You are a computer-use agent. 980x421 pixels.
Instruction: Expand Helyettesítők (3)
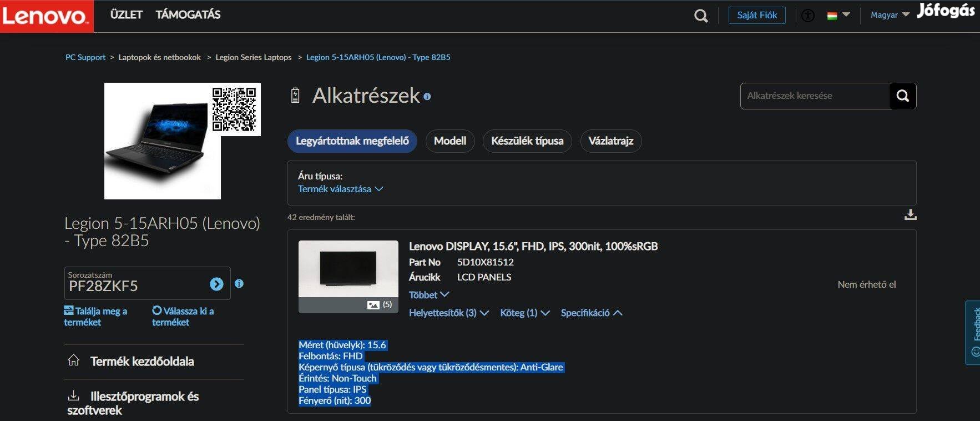pos(448,313)
